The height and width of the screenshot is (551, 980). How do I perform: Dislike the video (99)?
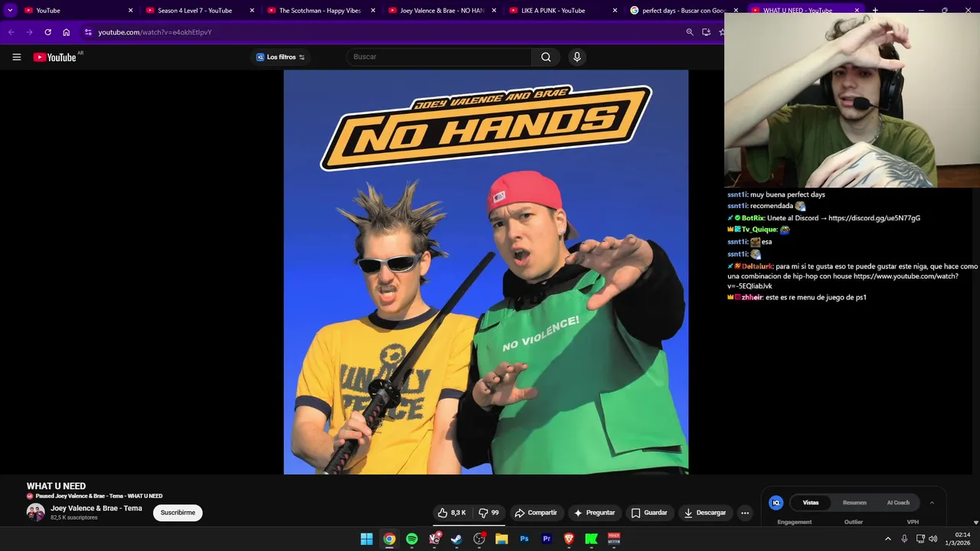(x=488, y=513)
